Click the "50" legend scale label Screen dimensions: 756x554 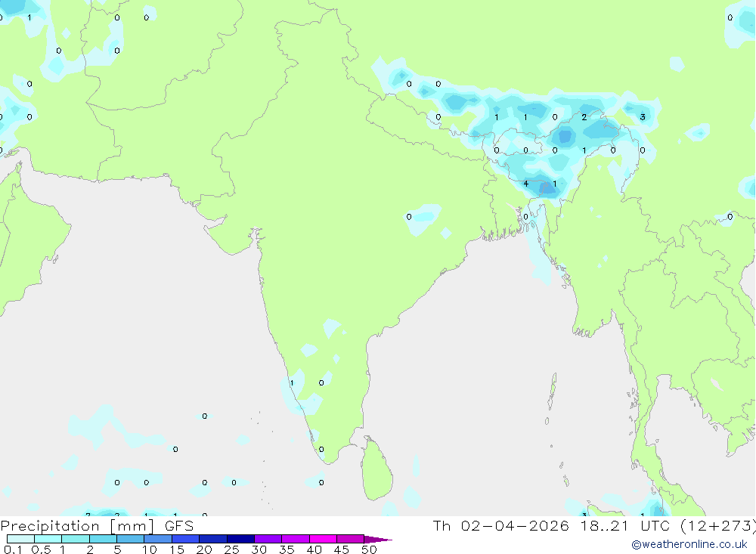coord(369,549)
